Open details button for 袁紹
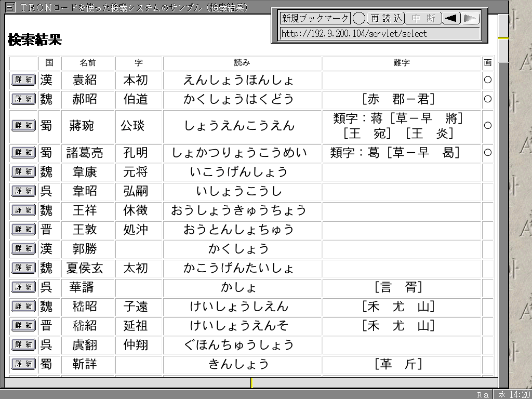Screen dimensions: 532x399 pos(23,80)
